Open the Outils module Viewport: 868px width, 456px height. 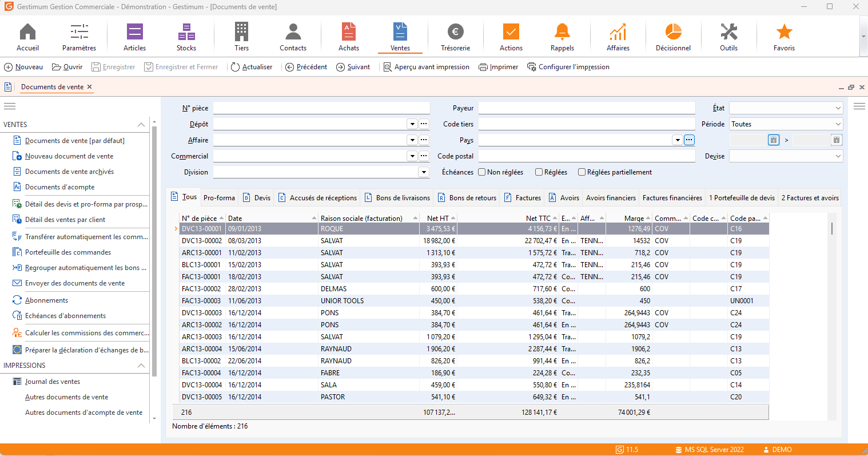point(728,37)
